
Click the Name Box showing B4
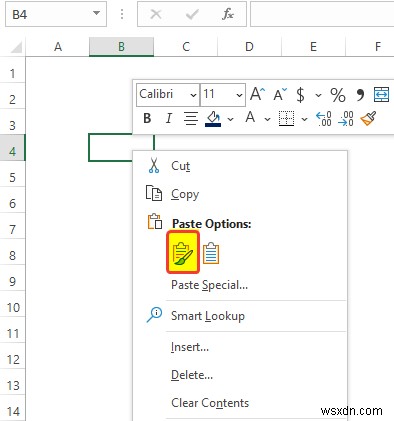tap(56, 14)
